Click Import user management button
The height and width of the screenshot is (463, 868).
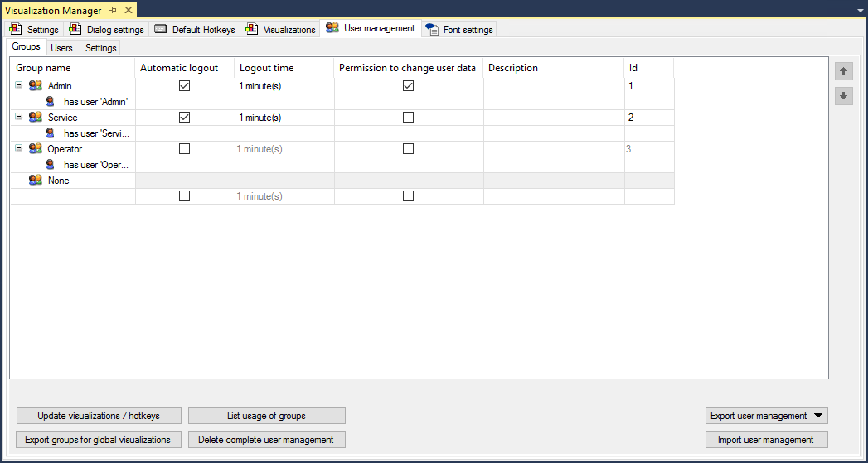coord(767,440)
